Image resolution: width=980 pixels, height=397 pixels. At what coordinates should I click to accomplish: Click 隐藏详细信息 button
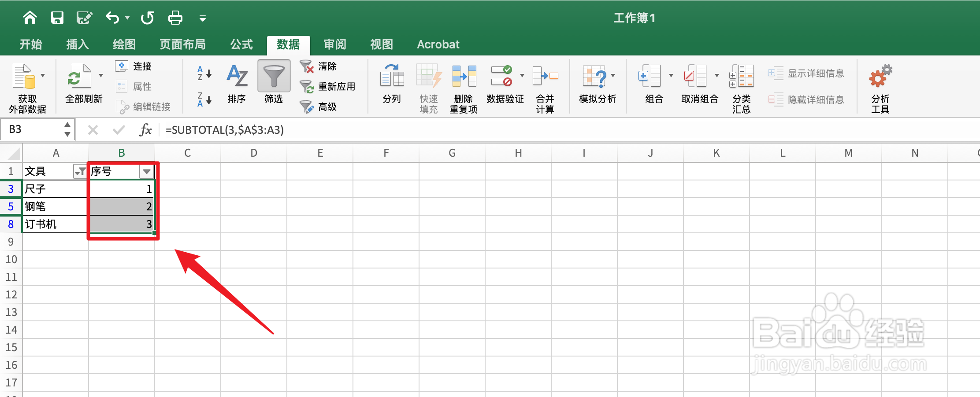click(x=806, y=99)
